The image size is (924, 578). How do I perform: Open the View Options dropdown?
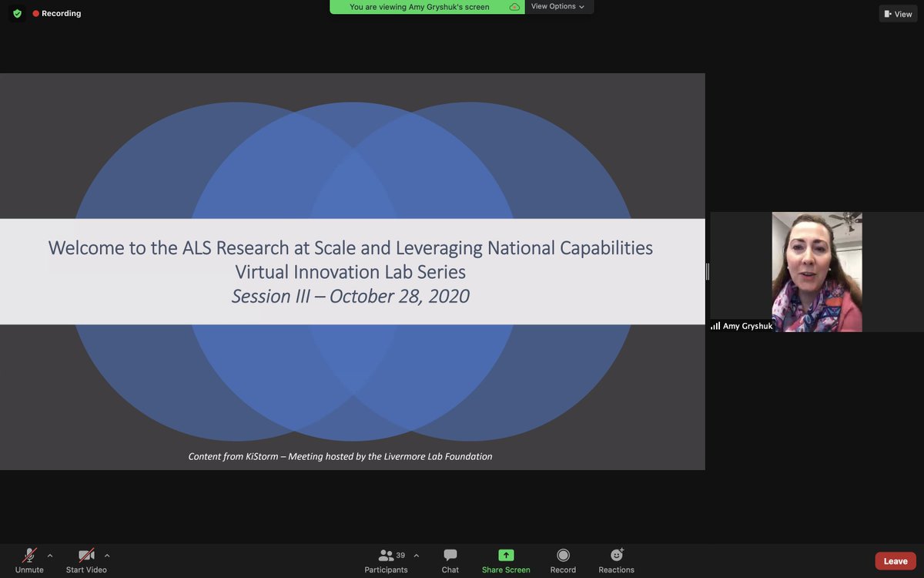[x=558, y=7]
